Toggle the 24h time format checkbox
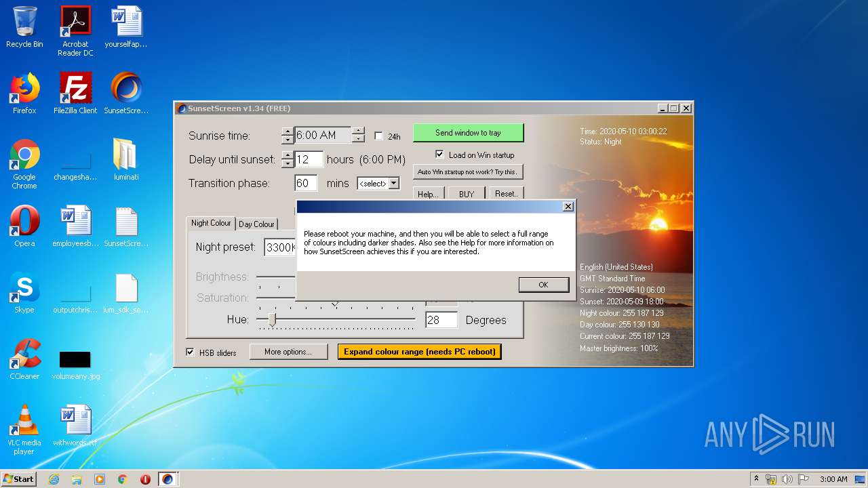Viewport: 868px width, 488px height. coord(378,136)
